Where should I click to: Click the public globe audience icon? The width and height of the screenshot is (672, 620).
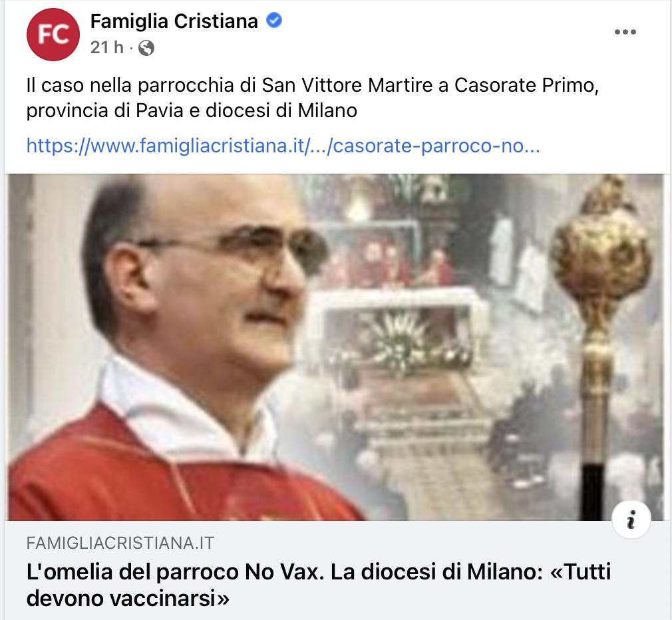(x=146, y=48)
